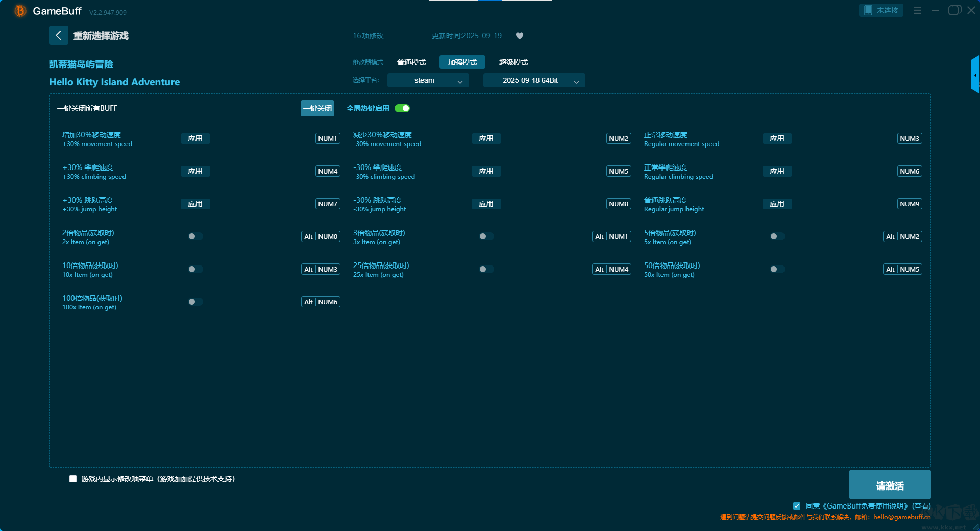Click the 凯蒂猫岛屿冒险 game name text
This screenshot has height=531, width=980.
81,64
